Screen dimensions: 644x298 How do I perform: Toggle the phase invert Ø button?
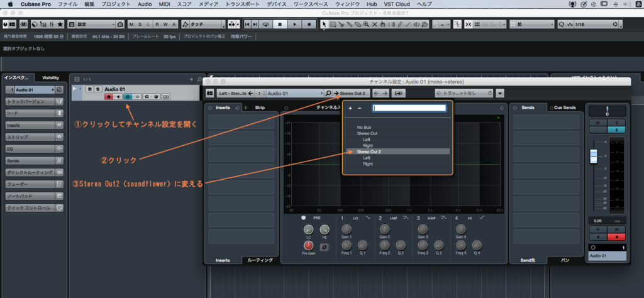[324, 247]
